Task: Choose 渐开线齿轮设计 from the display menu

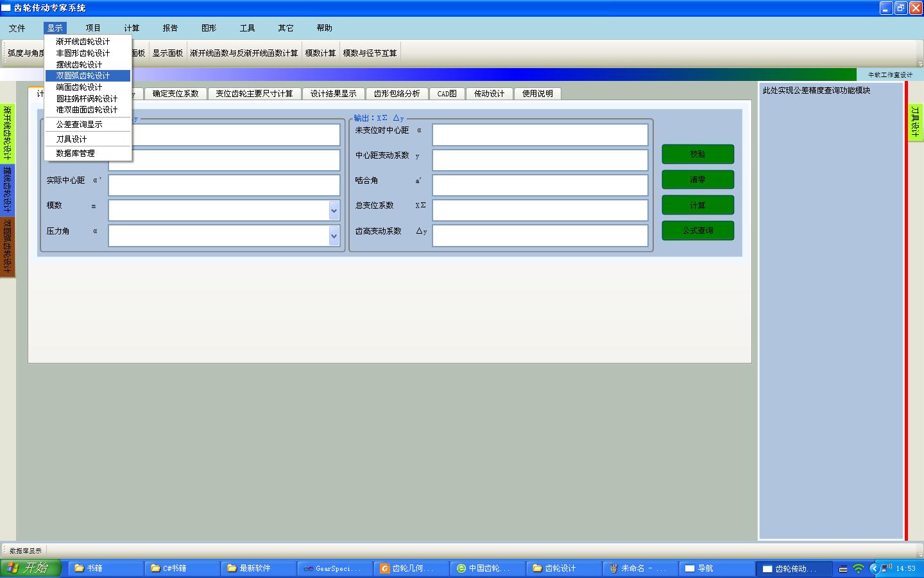Action: (x=88, y=42)
